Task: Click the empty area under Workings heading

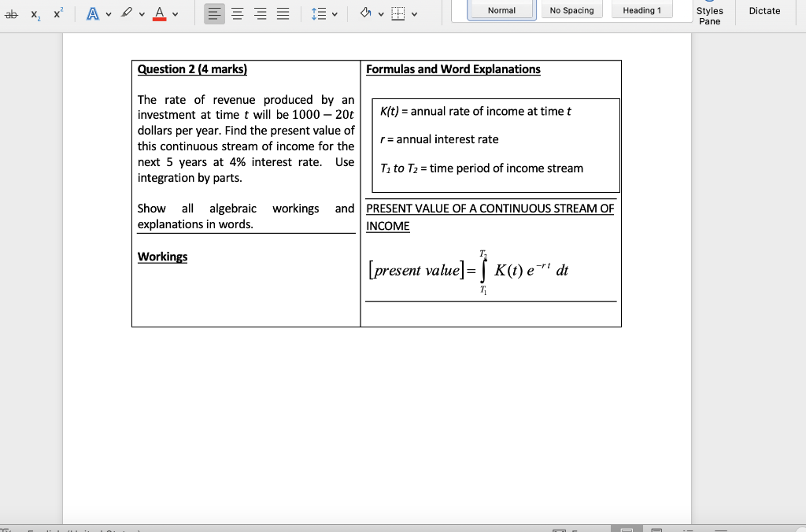Action: [x=246, y=296]
